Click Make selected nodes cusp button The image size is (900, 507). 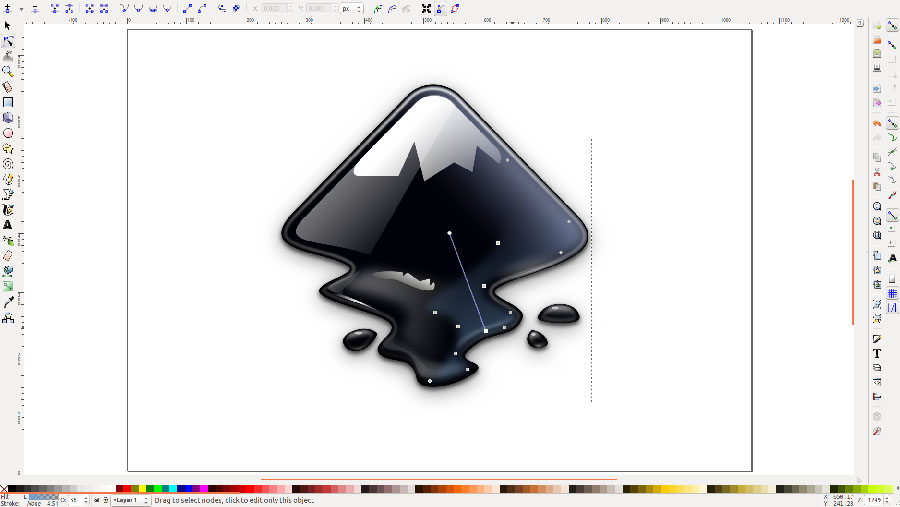(124, 8)
